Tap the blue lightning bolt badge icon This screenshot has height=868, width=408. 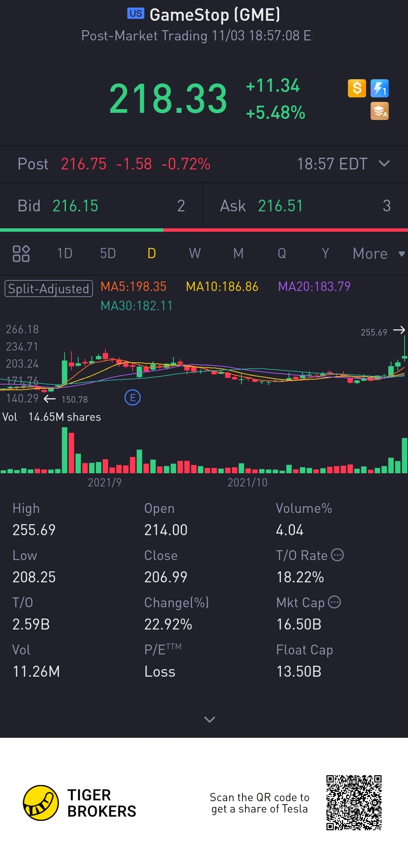(380, 88)
